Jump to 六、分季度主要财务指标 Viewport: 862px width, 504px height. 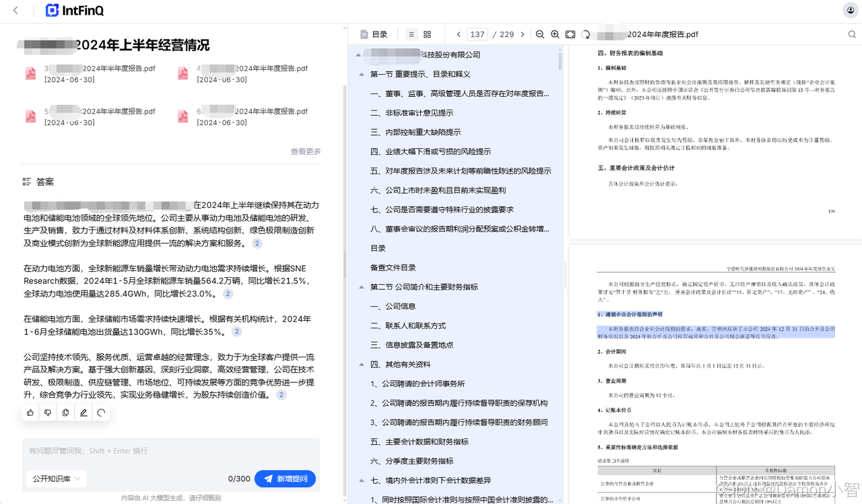point(411,462)
